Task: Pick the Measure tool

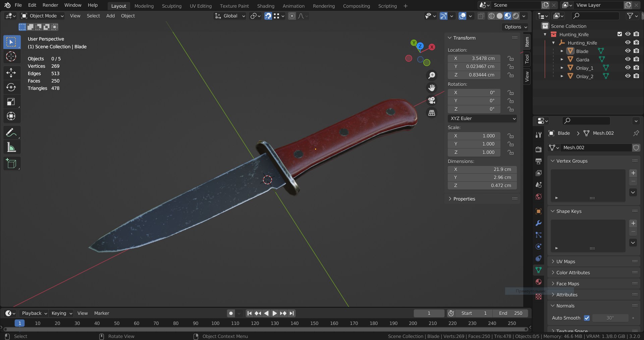Action: (11, 147)
